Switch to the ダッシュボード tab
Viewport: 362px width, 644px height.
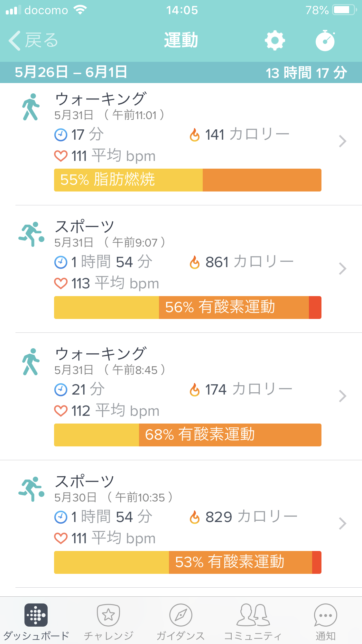pyautogui.click(x=36, y=621)
